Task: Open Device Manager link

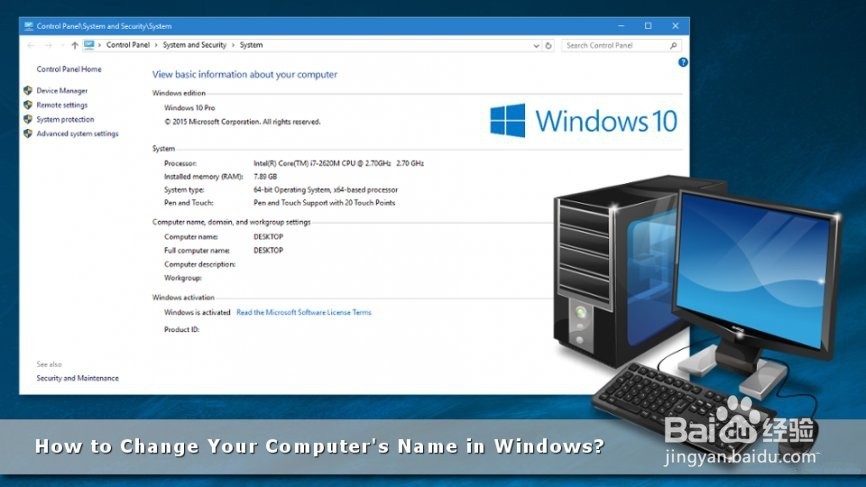Action: pos(62,91)
